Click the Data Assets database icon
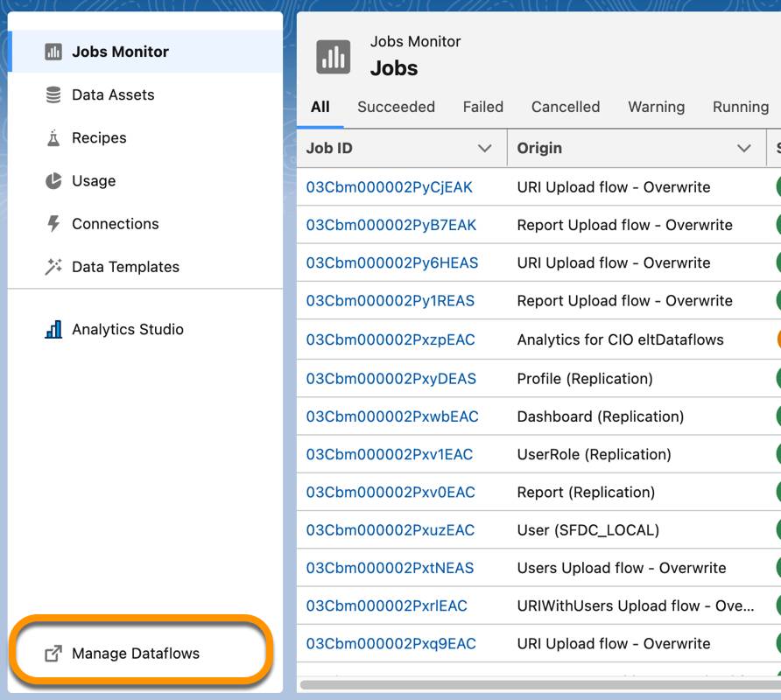Viewport: 781px width, 700px height. 53,94
